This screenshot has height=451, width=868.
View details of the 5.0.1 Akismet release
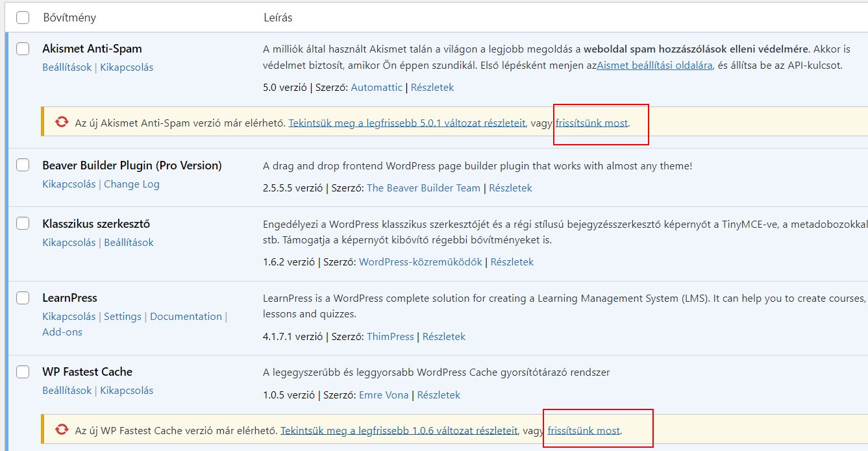click(407, 122)
